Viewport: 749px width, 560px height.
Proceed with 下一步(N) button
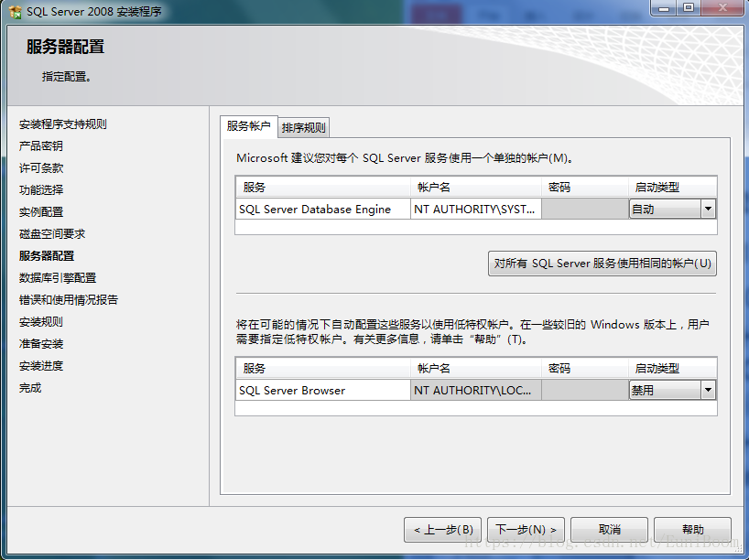(526, 530)
